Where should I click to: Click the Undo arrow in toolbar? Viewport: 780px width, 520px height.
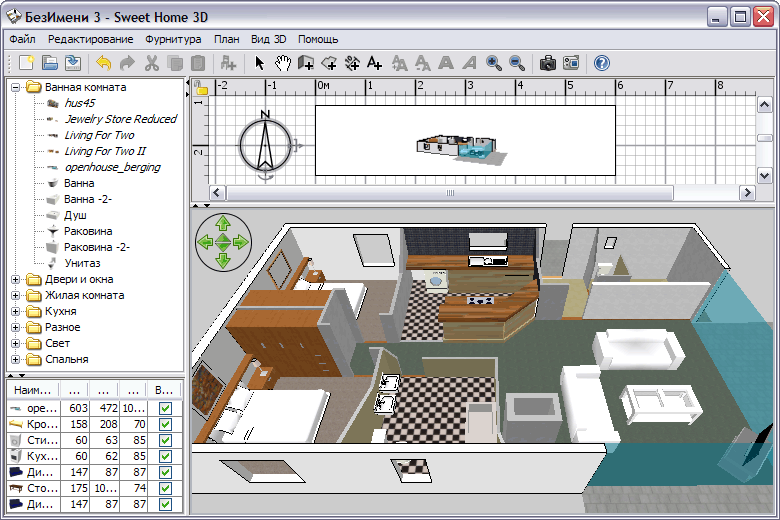104,63
